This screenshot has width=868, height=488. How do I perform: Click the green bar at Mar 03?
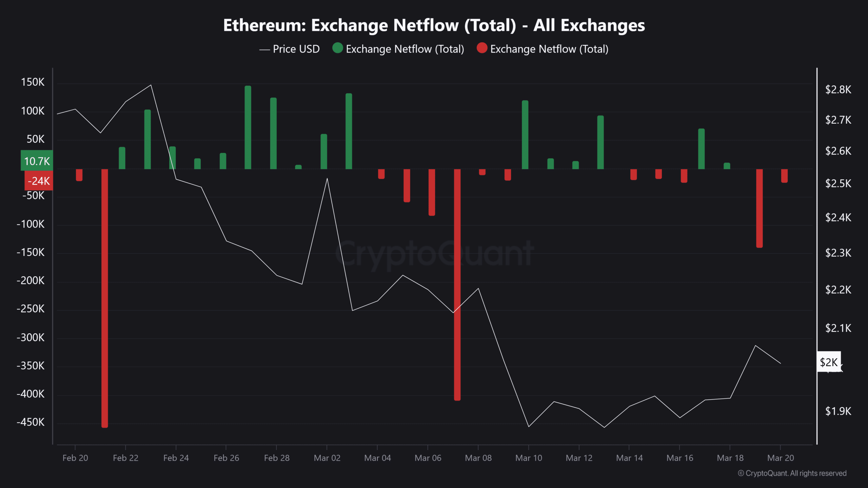tap(349, 131)
